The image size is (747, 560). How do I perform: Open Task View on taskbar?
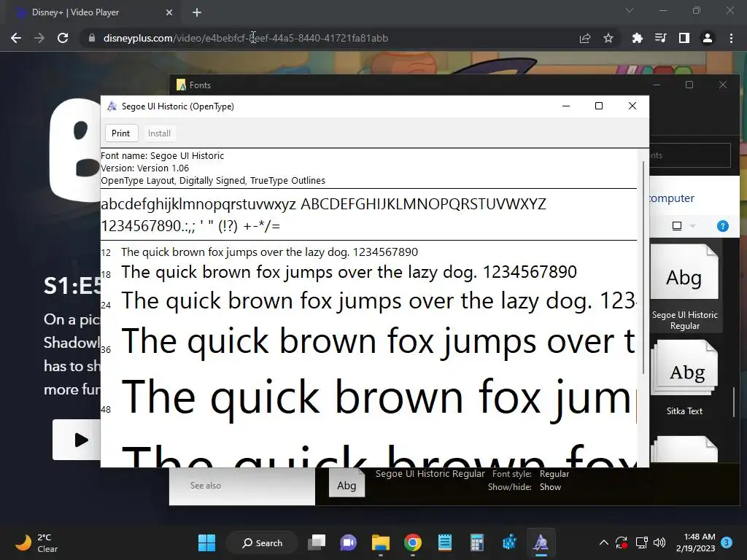[317, 542]
